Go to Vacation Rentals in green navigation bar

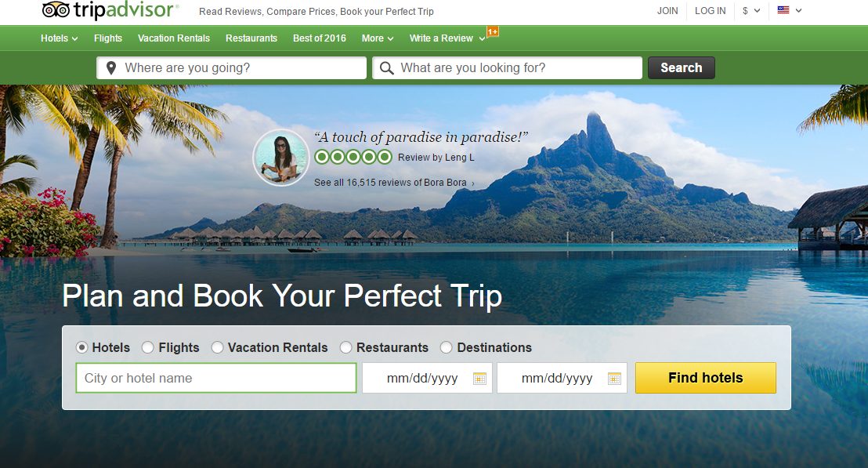pyautogui.click(x=174, y=38)
